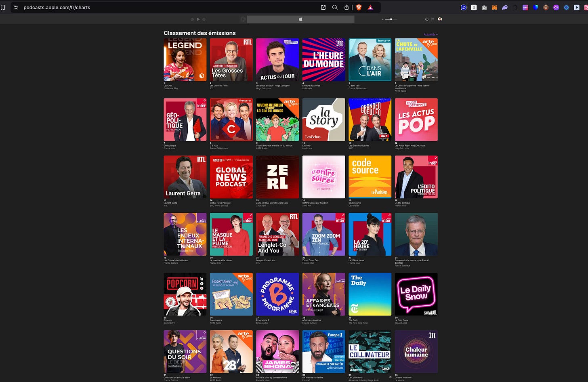The image size is (588, 382).
Task: Open the play-button extension icon
Action: (x=577, y=7)
